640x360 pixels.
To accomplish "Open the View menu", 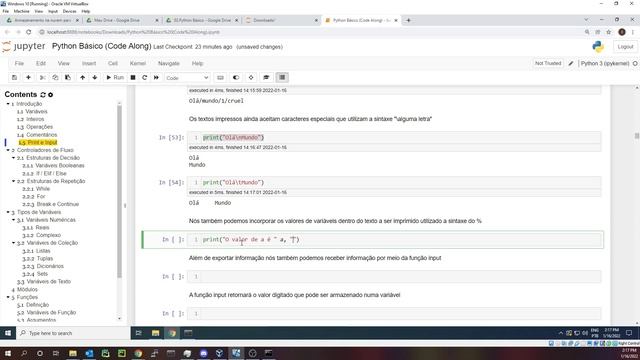I will click(x=64, y=64).
